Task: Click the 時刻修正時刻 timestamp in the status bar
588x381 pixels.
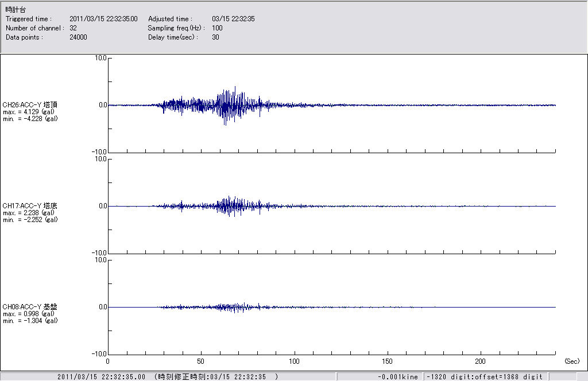Action: coord(217,376)
